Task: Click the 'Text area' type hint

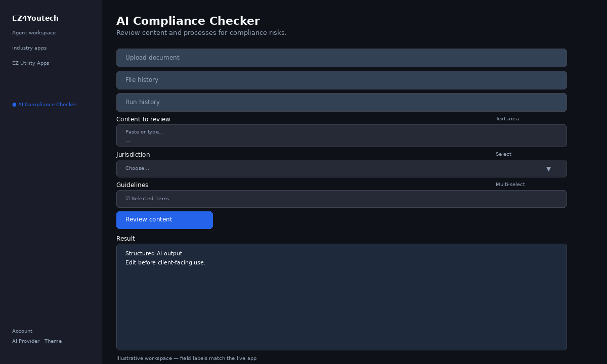Action: tap(507, 119)
